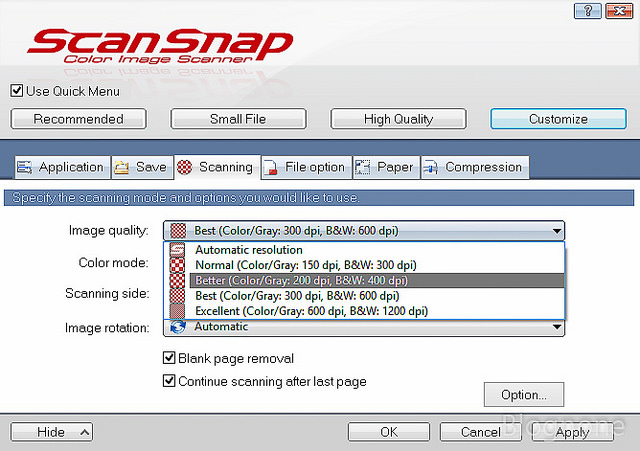640x451 pixels.
Task: Click the Customize button
Action: 558,119
